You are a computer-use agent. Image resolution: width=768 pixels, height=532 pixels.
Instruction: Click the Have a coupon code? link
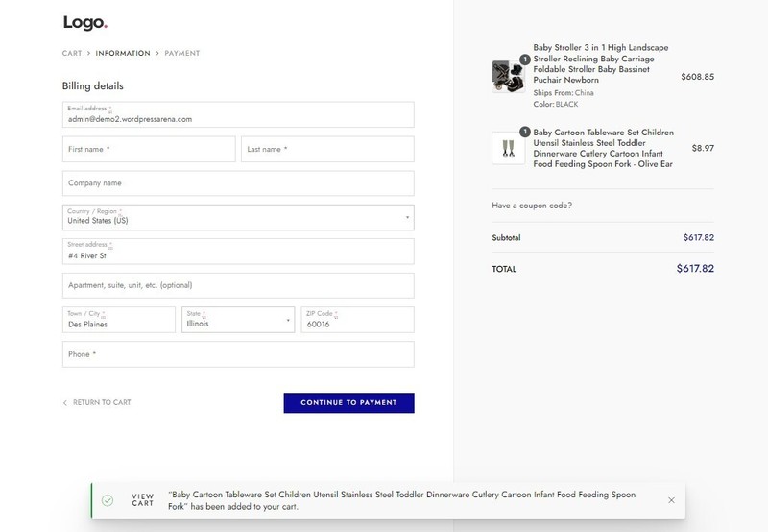[532, 206]
